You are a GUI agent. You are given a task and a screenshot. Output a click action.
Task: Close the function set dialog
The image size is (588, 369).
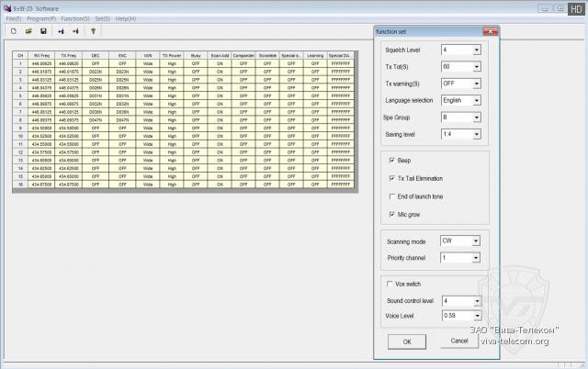[x=490, y=31]
